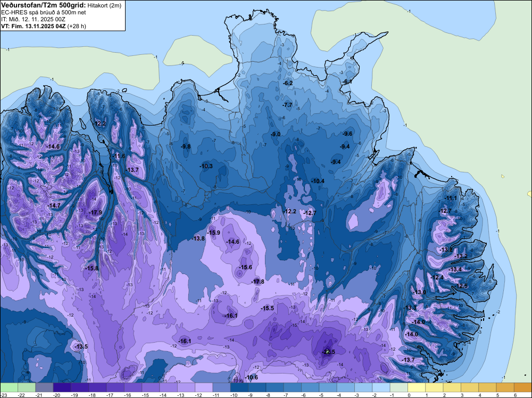Click the -10.6 temperature label
The width and height of the screenshot is (532, 398).
click(251, 377)
